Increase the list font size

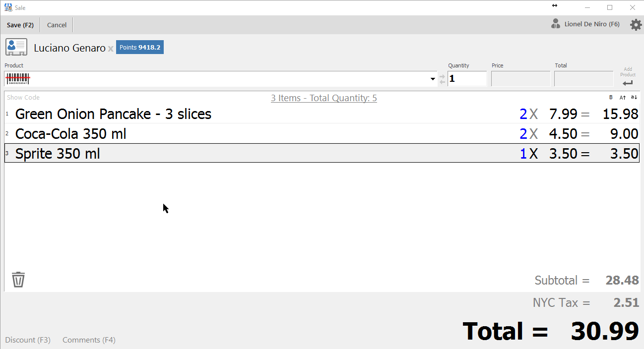[x=623, y=98]
